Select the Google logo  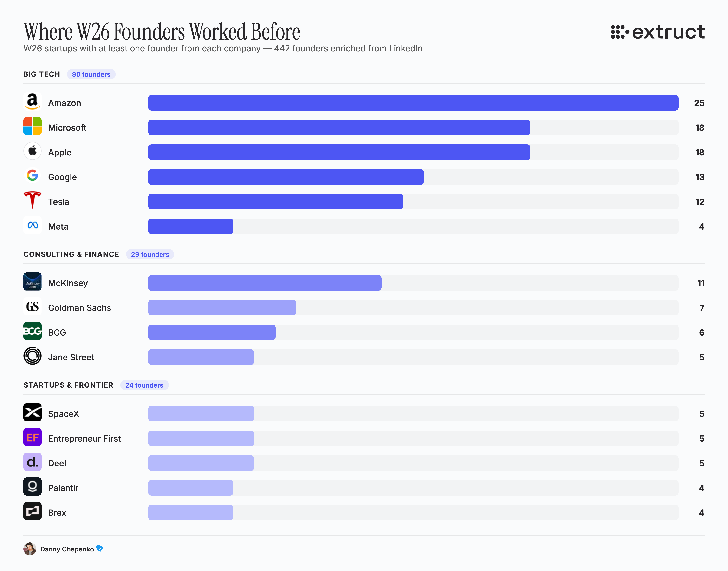point(32,177)
